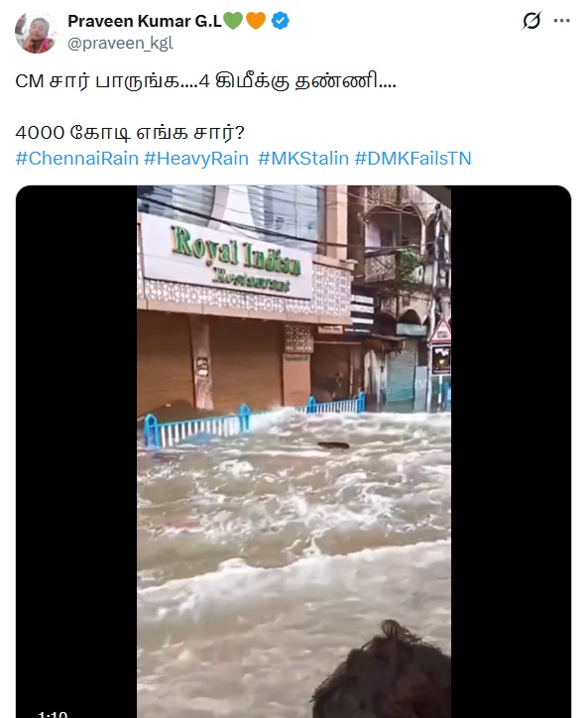Viewport: 588px width, 718px height.
Task: Click the black bar left of video
Action: [x=76, y=451]
